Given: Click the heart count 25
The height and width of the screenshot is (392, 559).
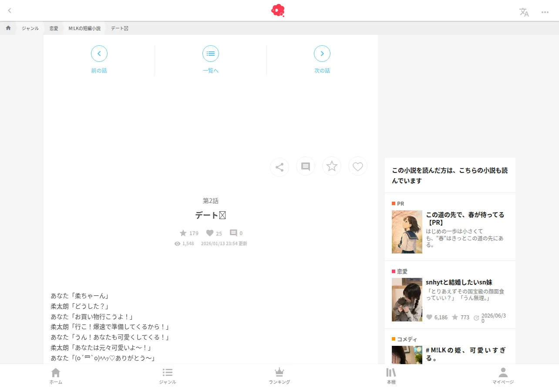Looking at the screenshot, I should tap(214, 233).
